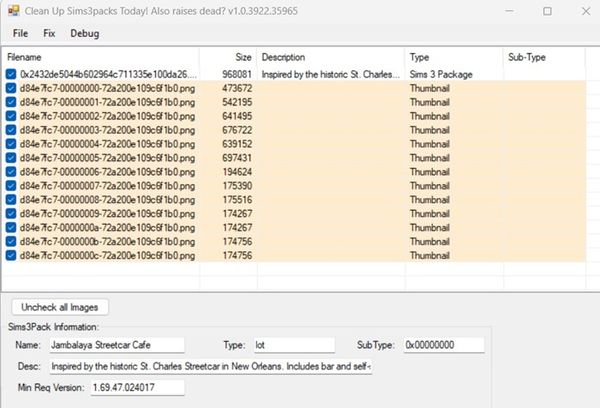Open the Debug menu
The image size is (600, 408).
click(x=85, y=34)
